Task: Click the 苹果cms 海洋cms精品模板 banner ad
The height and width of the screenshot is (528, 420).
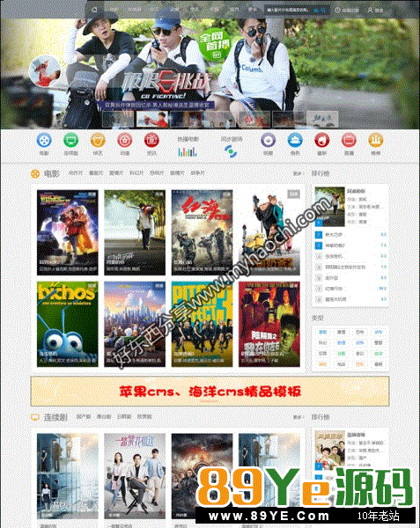Action: 210,392
